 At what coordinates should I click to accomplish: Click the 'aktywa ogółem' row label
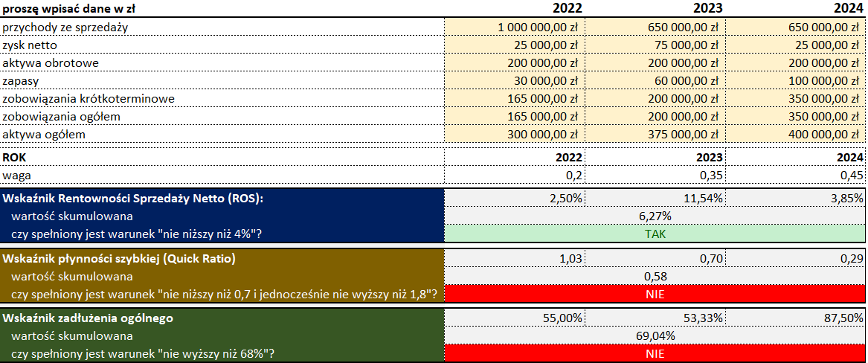(x=44, y=135)
